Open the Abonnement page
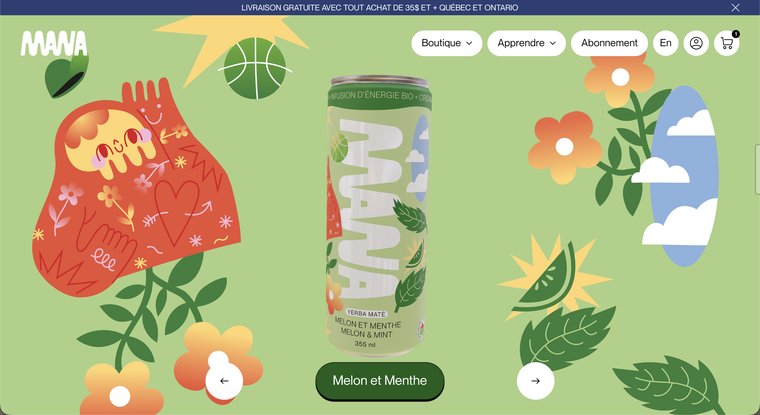Screen dimensions: 760x415 pyautogui.click(x=609, y=43)
